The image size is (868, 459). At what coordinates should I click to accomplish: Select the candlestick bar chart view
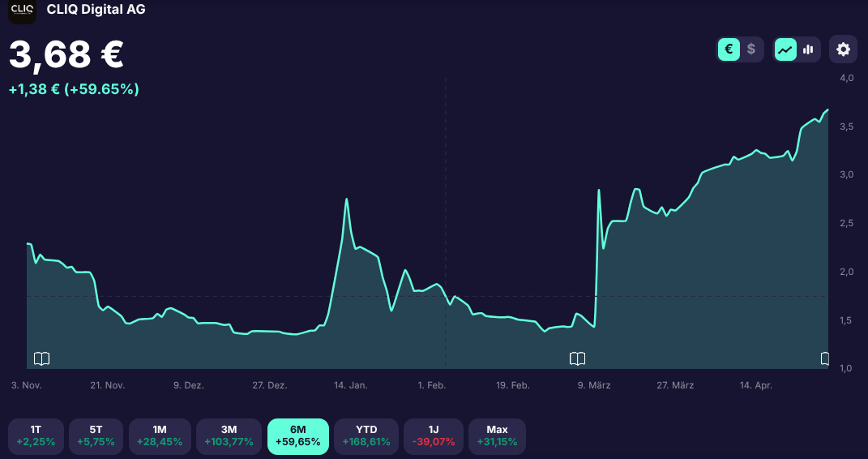click(808, 49)
